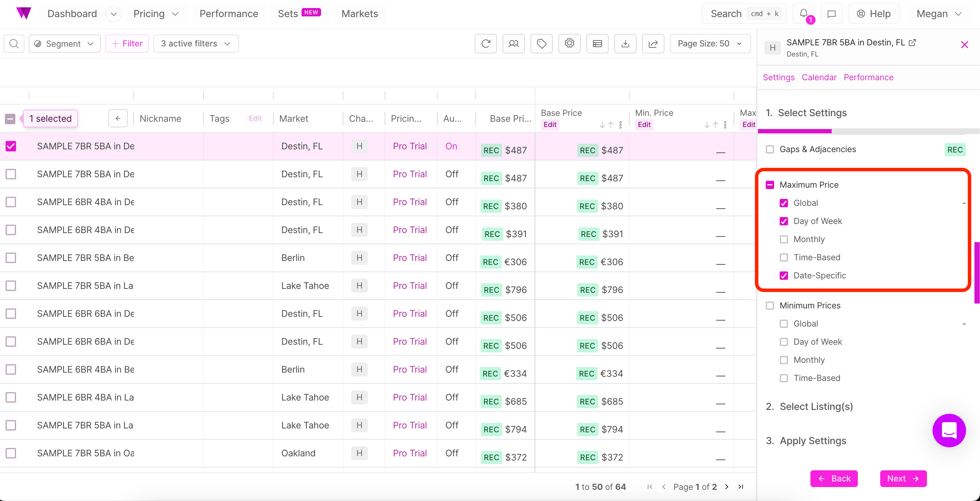
Task: Expand the 3. Apply Settings step
Action: [x=806, y=441]
